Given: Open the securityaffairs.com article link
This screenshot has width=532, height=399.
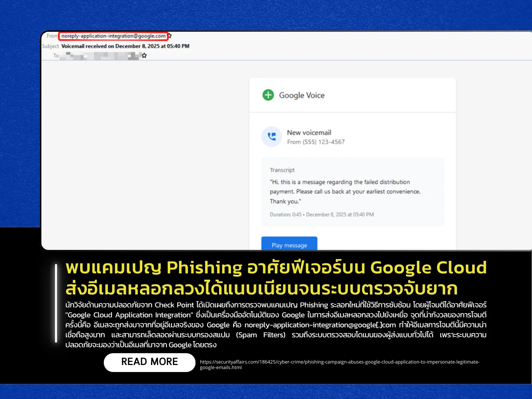Looking at the screenshot, I should pyautogui.click(x=340, y=365).
